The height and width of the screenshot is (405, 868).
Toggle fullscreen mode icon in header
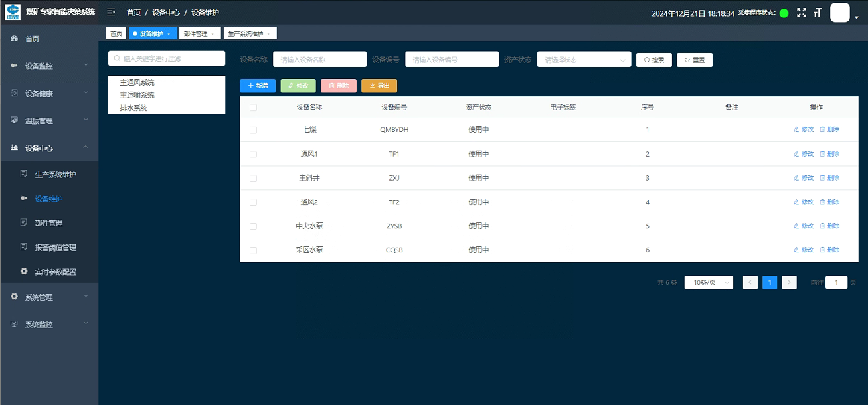click(x=801, y=13)
